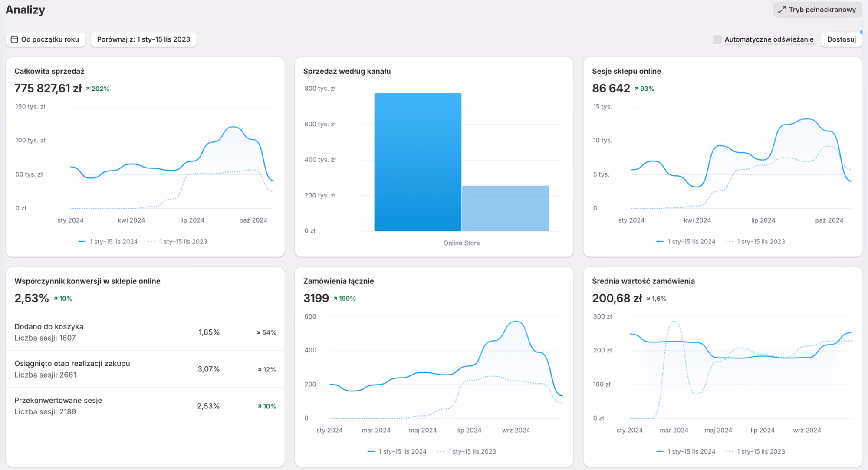Click 2024 legend entry in Średnia wartość zamówienia
Screen dimensions: 868x470
coord(686,452)
